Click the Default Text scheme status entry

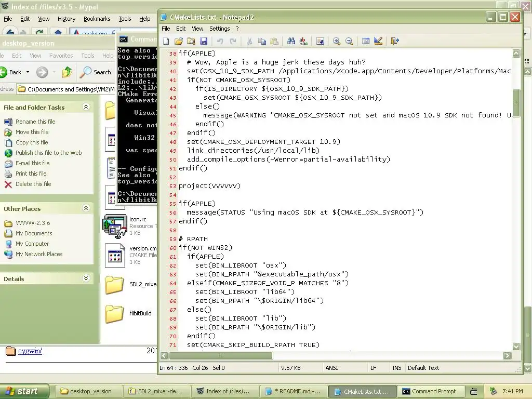pyautogui.click(x=423, y=368)
